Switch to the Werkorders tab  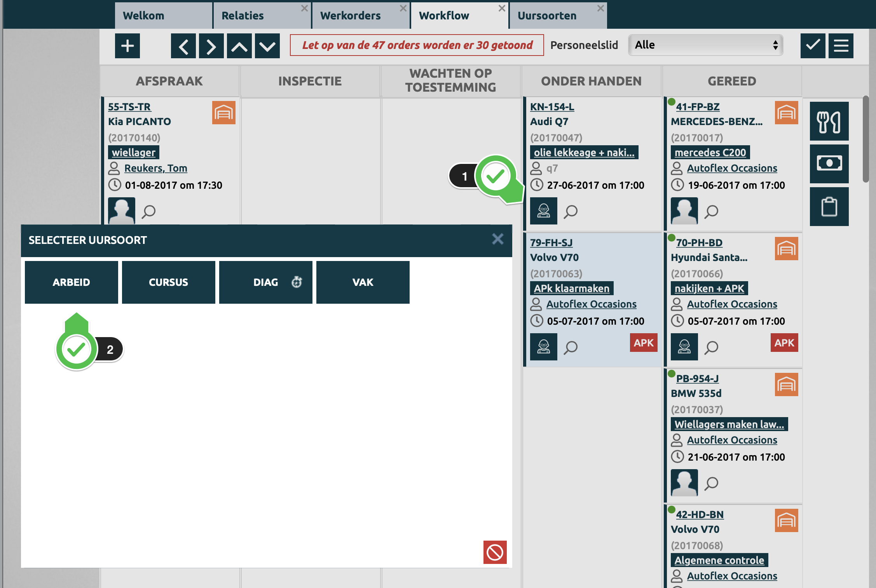point(351,16)
